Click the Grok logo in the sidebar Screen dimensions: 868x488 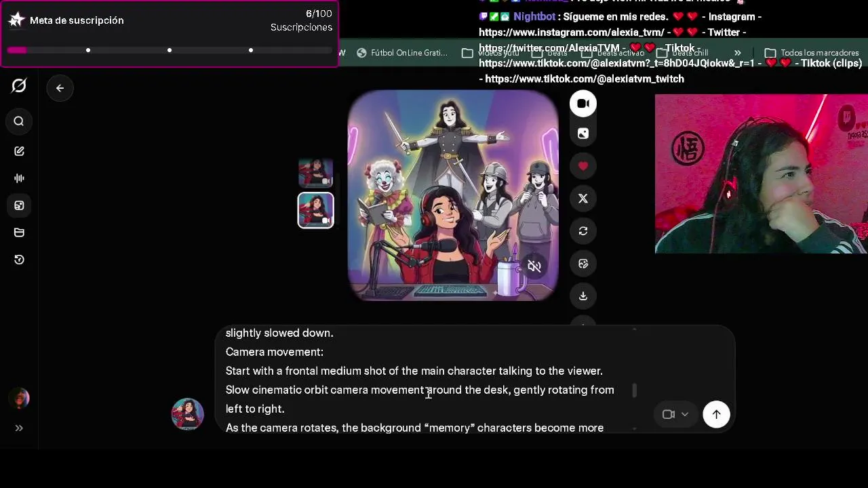pos(19,85)
